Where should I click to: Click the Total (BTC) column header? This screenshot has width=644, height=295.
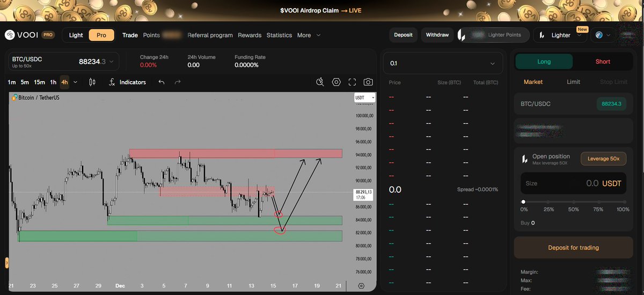tap(485, 83)
